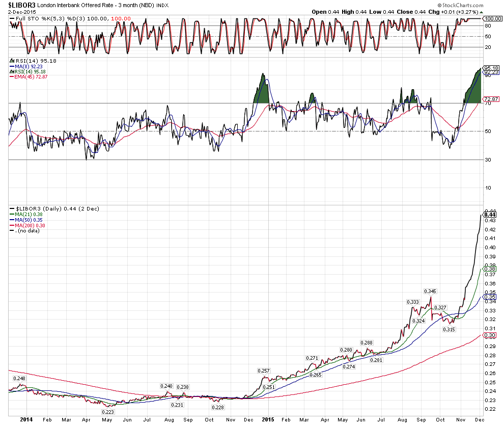Click the area icon before RSI(14) 95.18 panel title
This screenshot has width=504, height=424.
click(x=12, y=61)
